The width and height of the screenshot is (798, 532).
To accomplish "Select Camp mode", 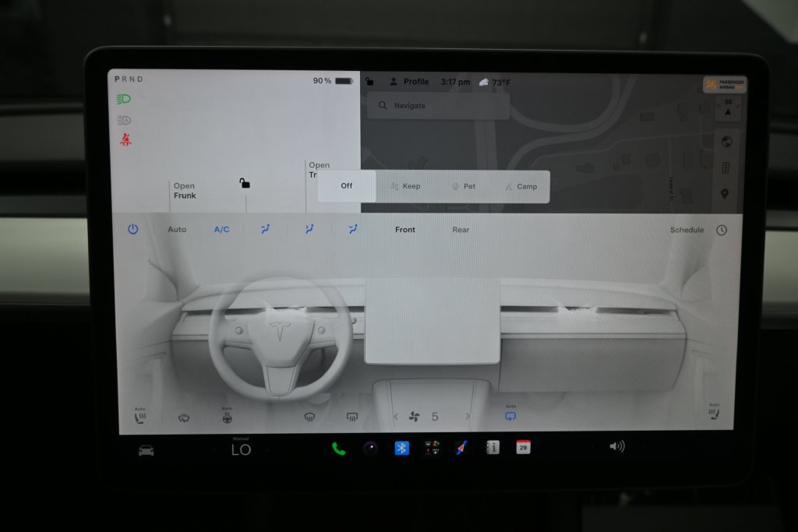I will 521,187.
